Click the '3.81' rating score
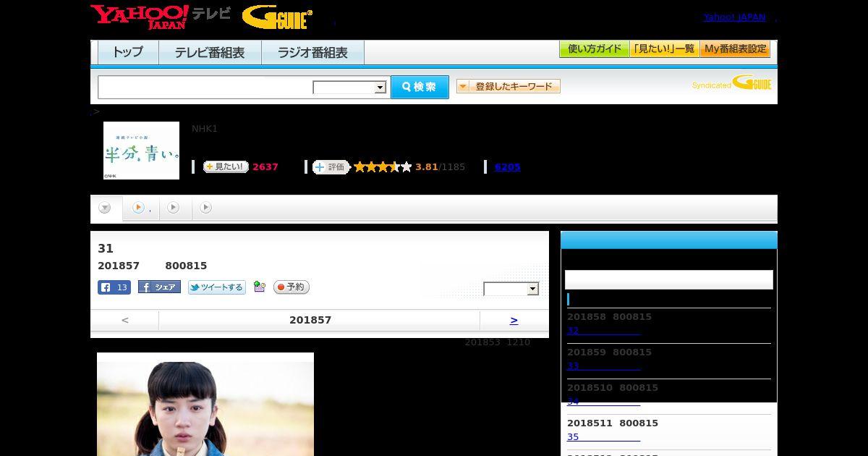The height and width of the screenshot is (456, 868). coord(427,167)
